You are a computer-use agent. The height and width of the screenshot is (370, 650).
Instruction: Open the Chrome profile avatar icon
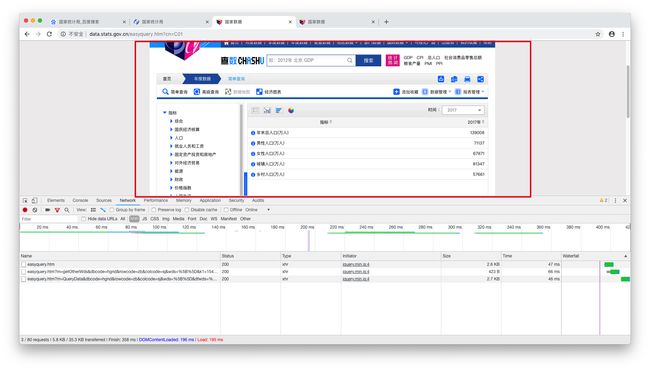[x=611, y=34]
